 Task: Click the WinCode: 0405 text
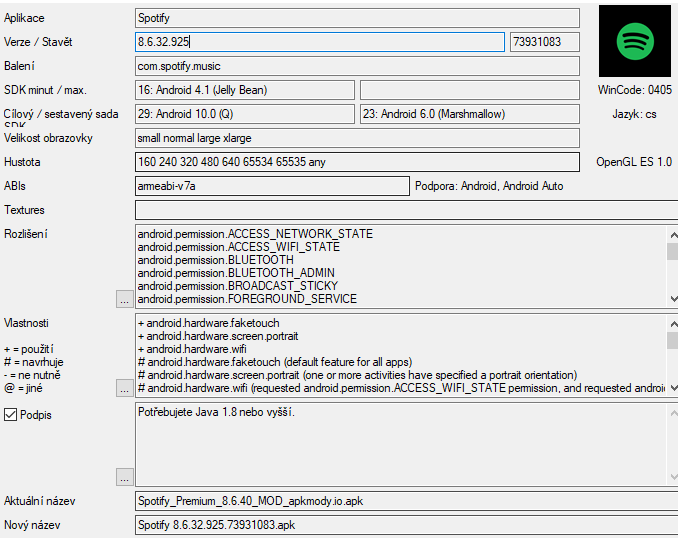(x=635, y=90)
